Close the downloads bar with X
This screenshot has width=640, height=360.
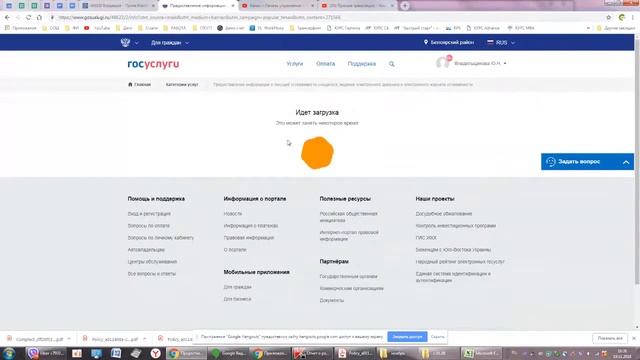coord(634,338)
